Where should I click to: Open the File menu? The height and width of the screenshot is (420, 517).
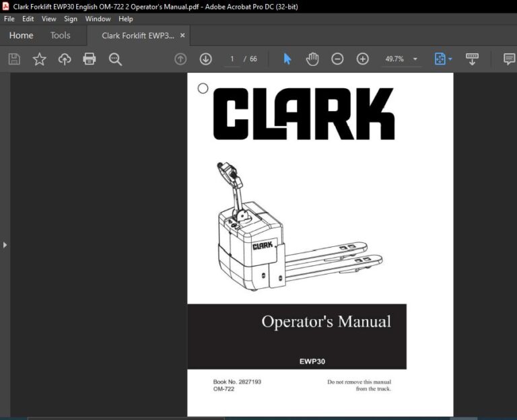click(9, 19)
